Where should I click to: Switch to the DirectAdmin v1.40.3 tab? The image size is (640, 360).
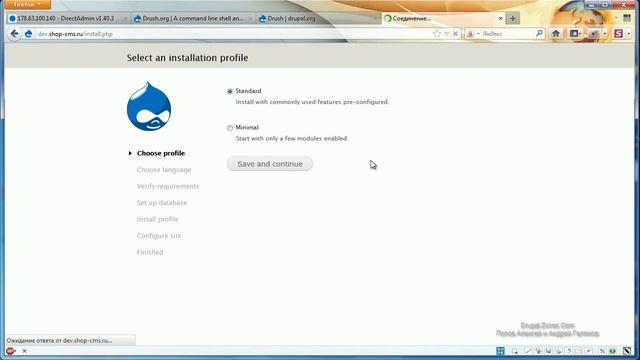pos(67,18)
